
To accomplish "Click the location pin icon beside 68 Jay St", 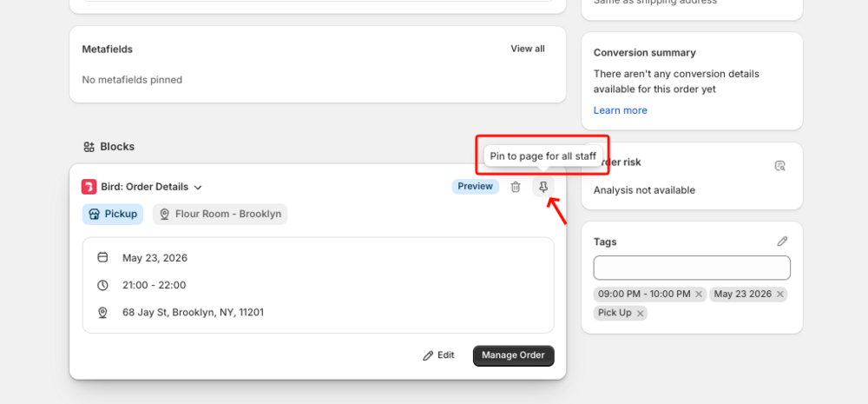I will tap(102, 313).
